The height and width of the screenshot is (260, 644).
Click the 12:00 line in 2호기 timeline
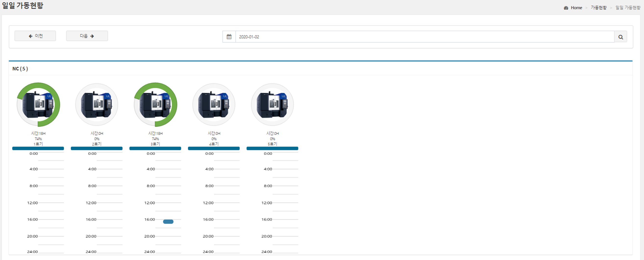click(110, 203)
